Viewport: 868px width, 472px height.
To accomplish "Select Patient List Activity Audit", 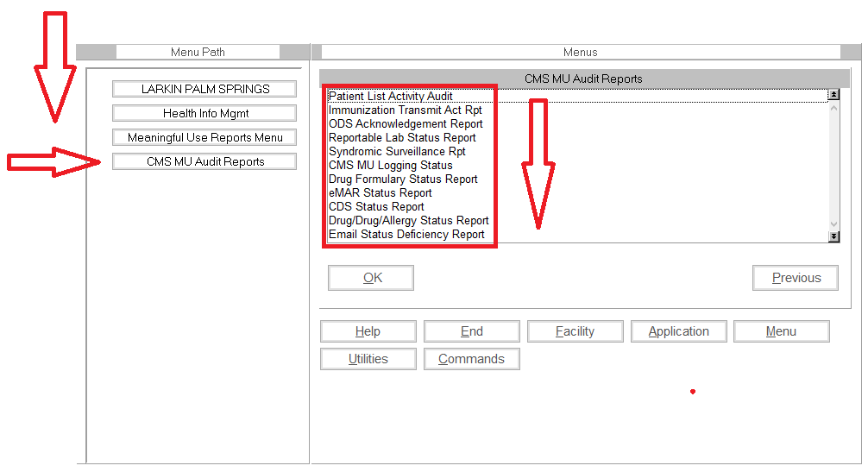I will tap(390, 96).
